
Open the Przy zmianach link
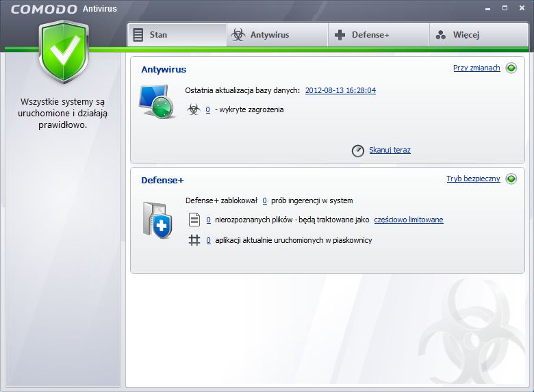476,68
